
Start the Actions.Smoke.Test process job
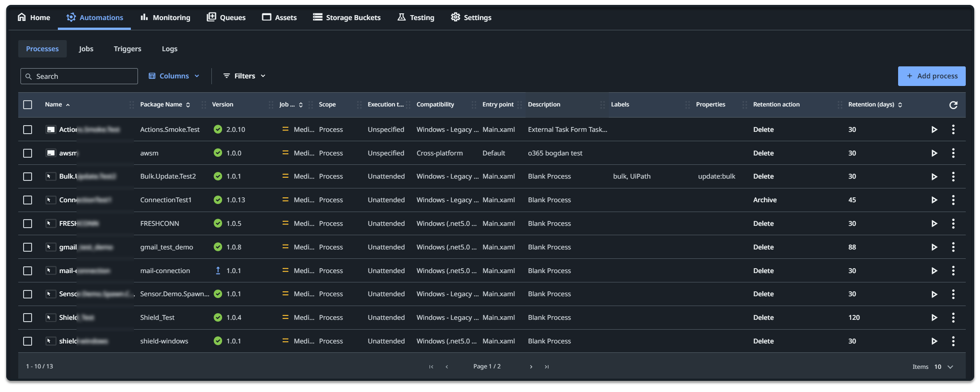(x=934, y=130)
